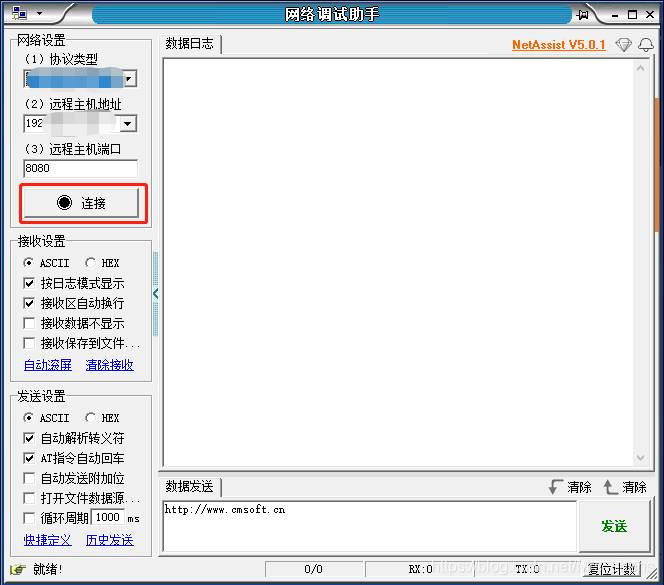Select ASCII in send settings
This screenshot has height=585, width=664.
tap(46, 418)
